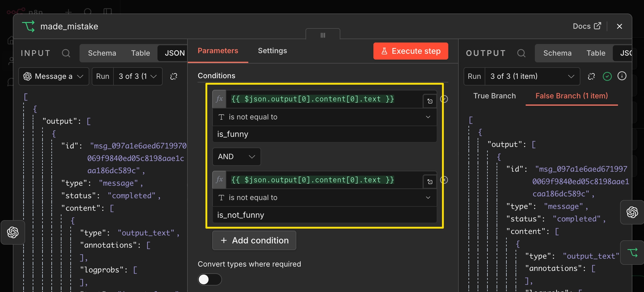Open the Docs external link

coord(587,26)
